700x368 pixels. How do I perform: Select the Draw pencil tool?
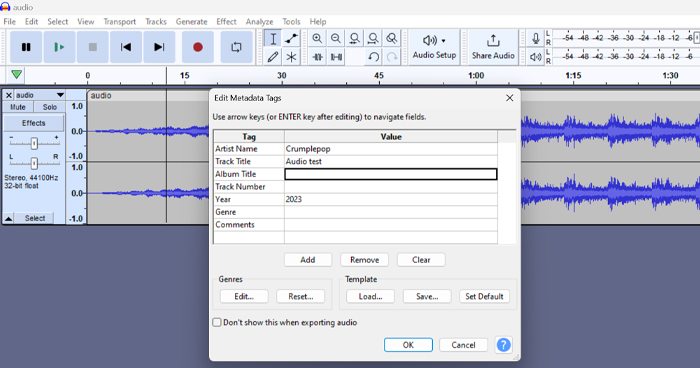point(273,57)
